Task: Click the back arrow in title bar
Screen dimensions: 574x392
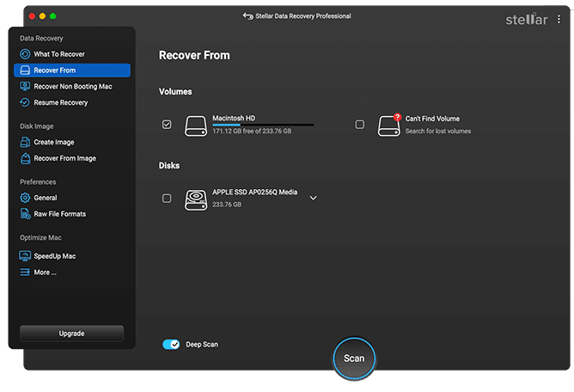Action: 248,16
